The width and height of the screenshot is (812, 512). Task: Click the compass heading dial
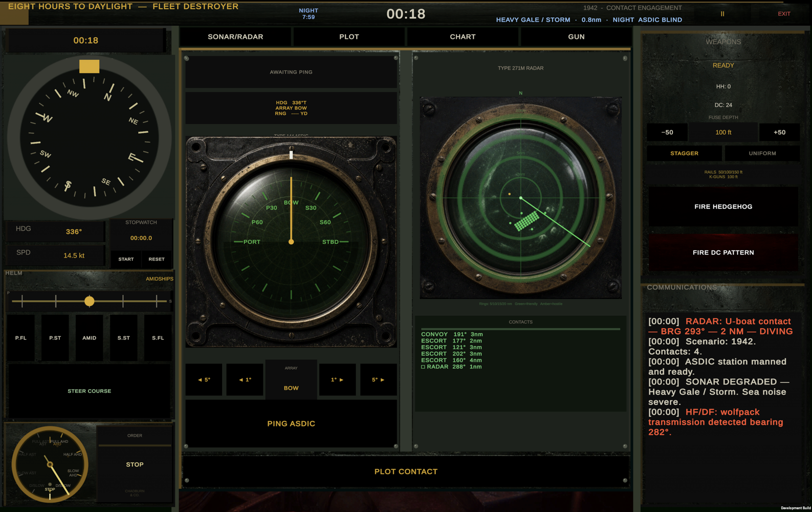pos(89,137)
